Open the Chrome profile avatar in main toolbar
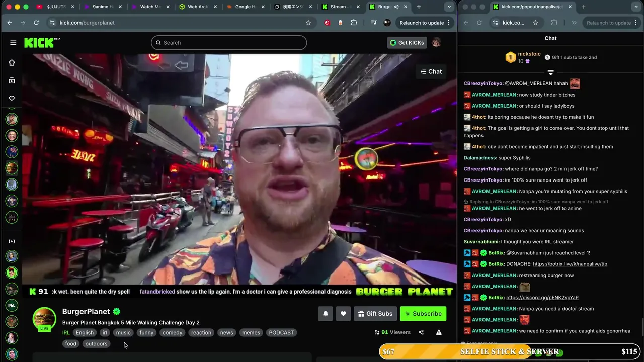 click(x=387, y=23)
